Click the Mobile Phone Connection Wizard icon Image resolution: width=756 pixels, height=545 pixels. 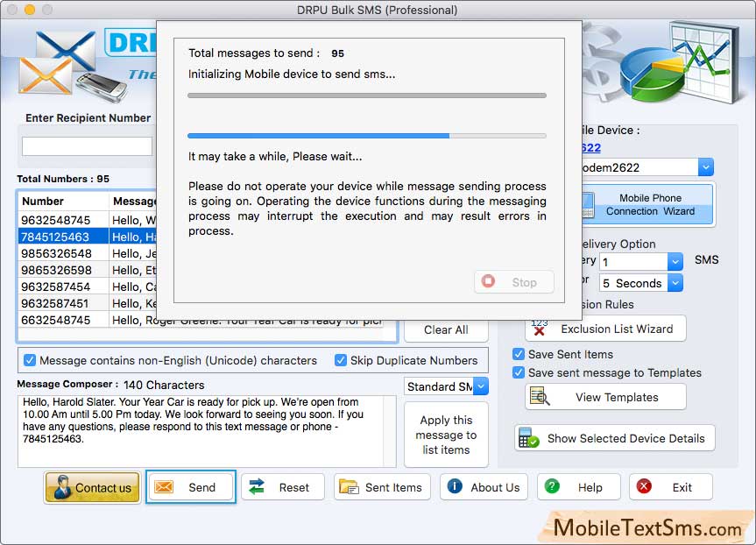588,205
